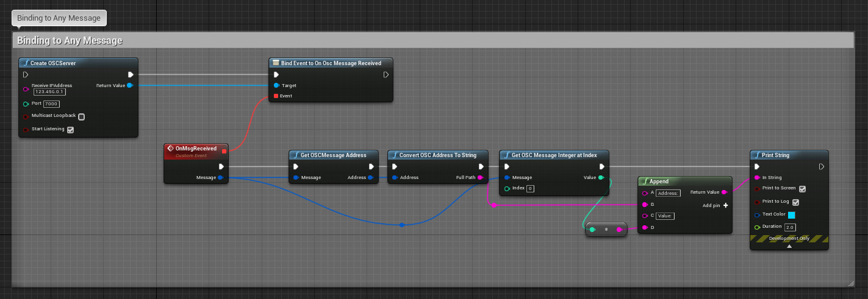Select the integer-to-string conversion node

pos(606,230)
